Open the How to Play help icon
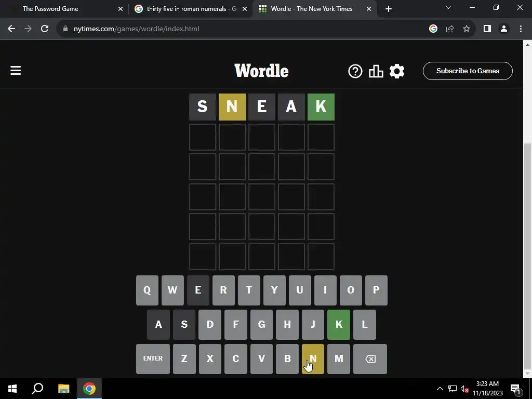 pyautogui.click(x=355, y=71)
